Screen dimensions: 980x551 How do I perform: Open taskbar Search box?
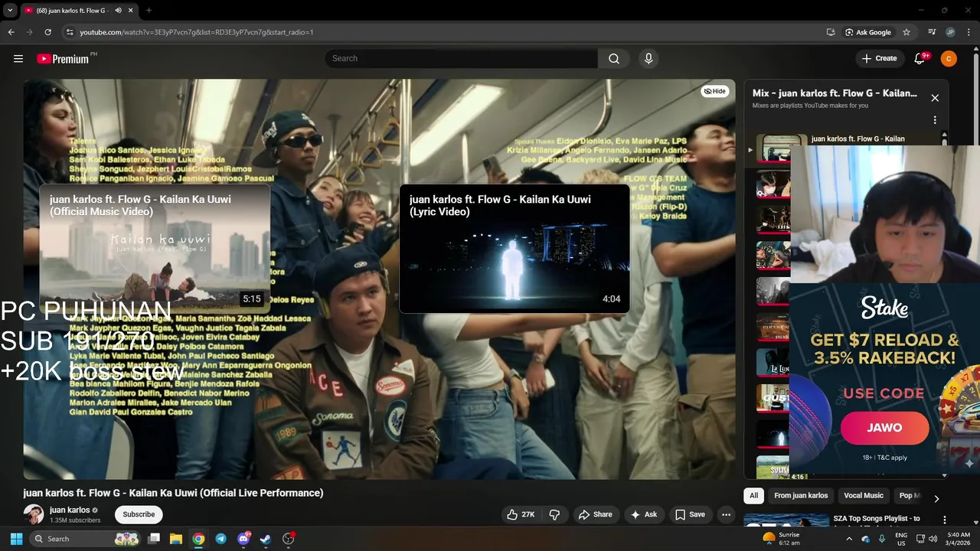click(x=84, y=539)
